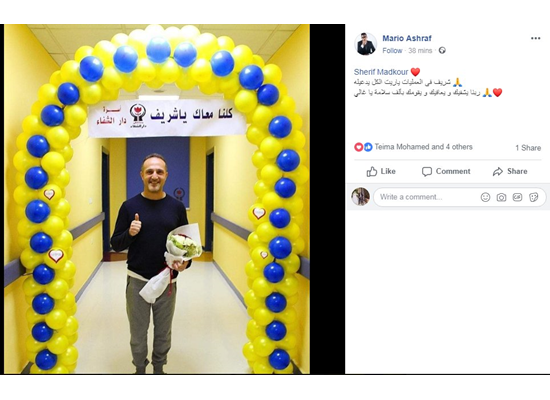The image size is (550, 400).
Task: Post a GIF with the GIF icon
Action: (x=517, y=197)
